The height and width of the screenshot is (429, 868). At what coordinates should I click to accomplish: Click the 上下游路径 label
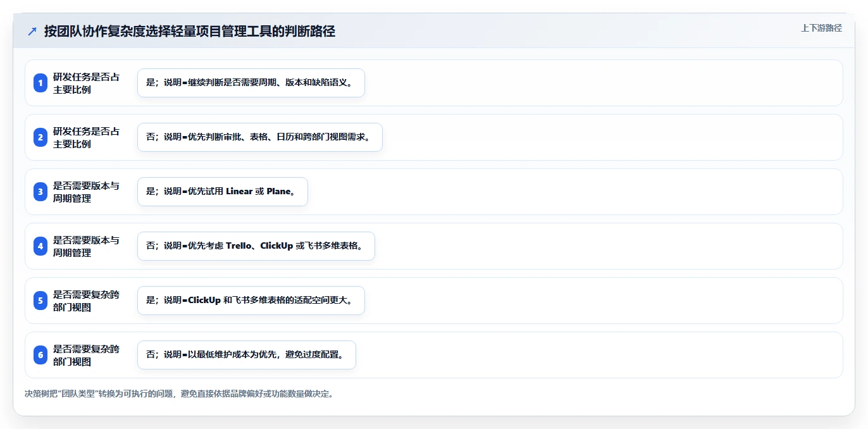tap(821, 28)
